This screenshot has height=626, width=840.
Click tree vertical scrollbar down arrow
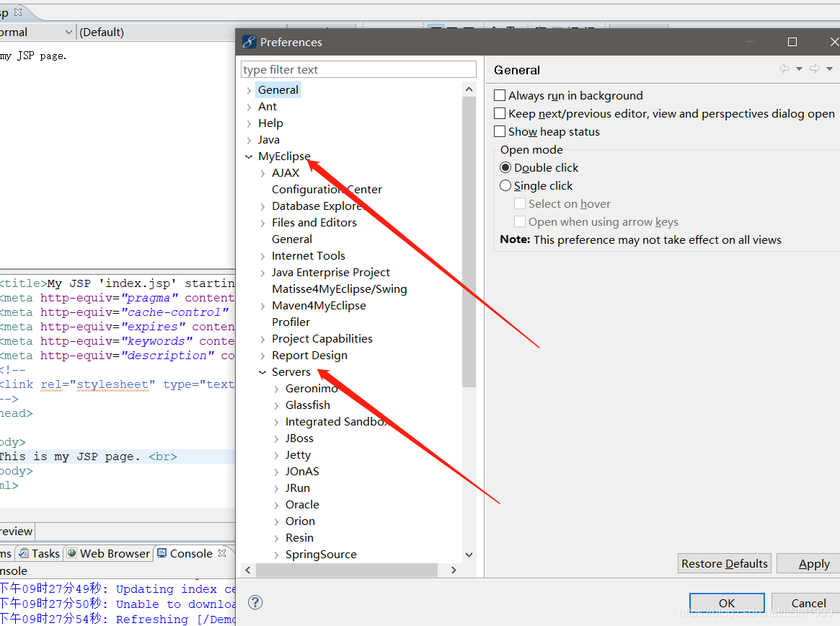[x=469, y=555]
